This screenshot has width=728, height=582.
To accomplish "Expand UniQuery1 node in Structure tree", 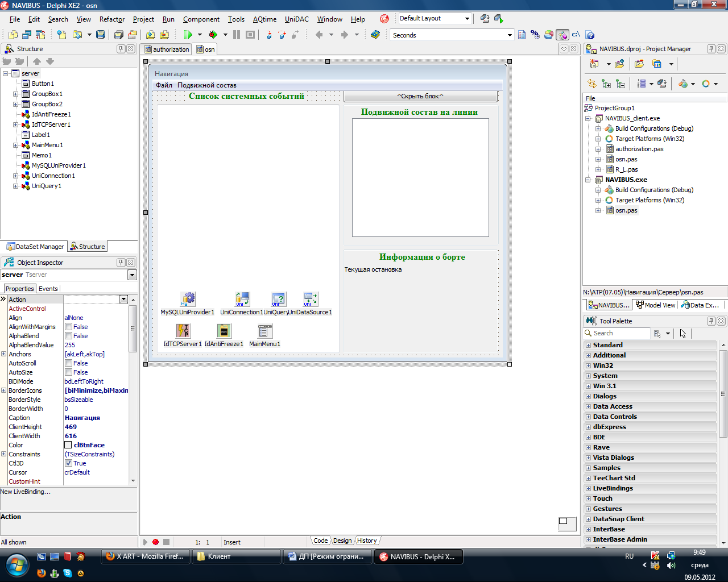I will click(x=16, y=186).
